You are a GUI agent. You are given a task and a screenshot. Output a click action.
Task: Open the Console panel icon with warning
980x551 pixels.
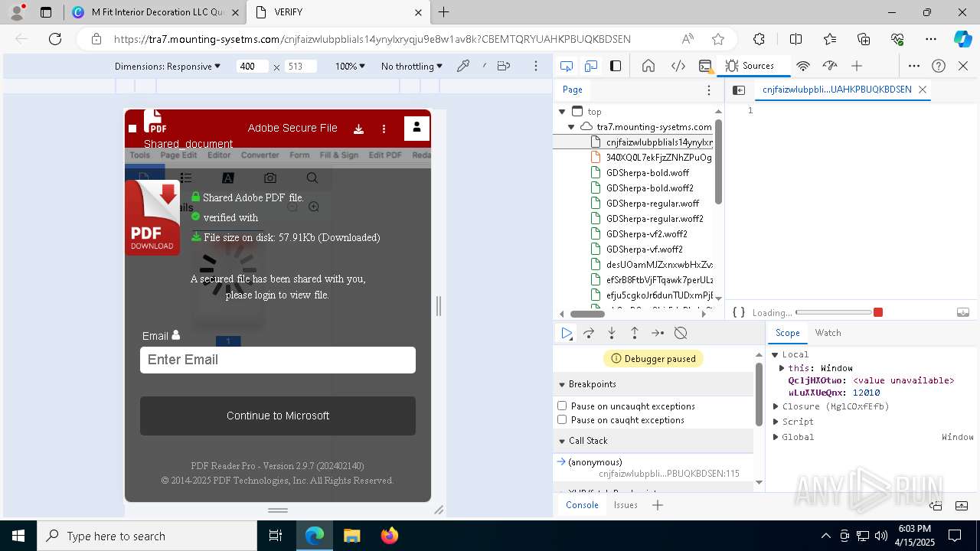(x=706, y=66)
